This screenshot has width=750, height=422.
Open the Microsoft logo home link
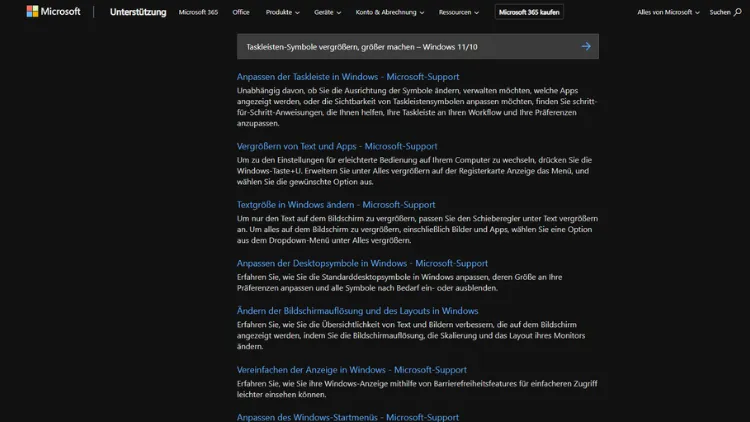(x=53, y=11)
